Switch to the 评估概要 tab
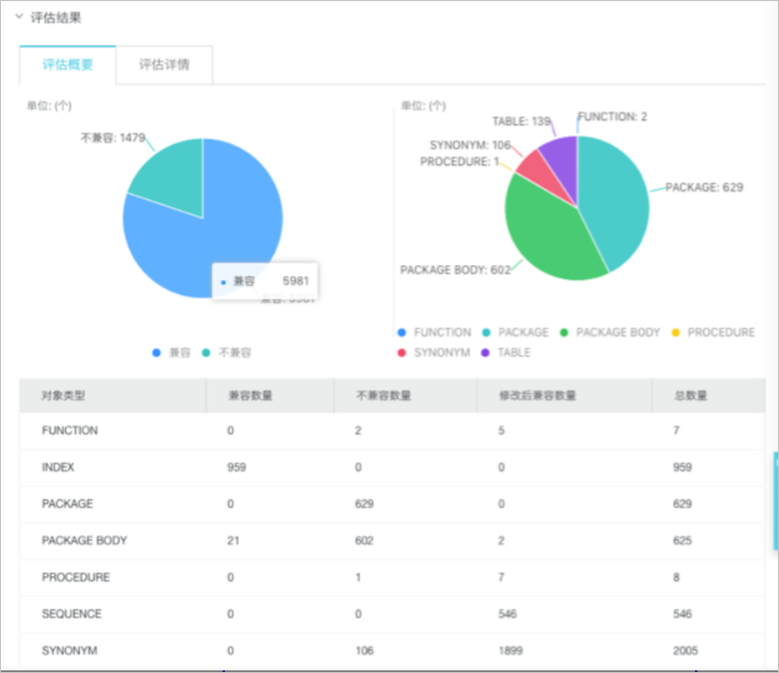 click(x=68, y=65)
